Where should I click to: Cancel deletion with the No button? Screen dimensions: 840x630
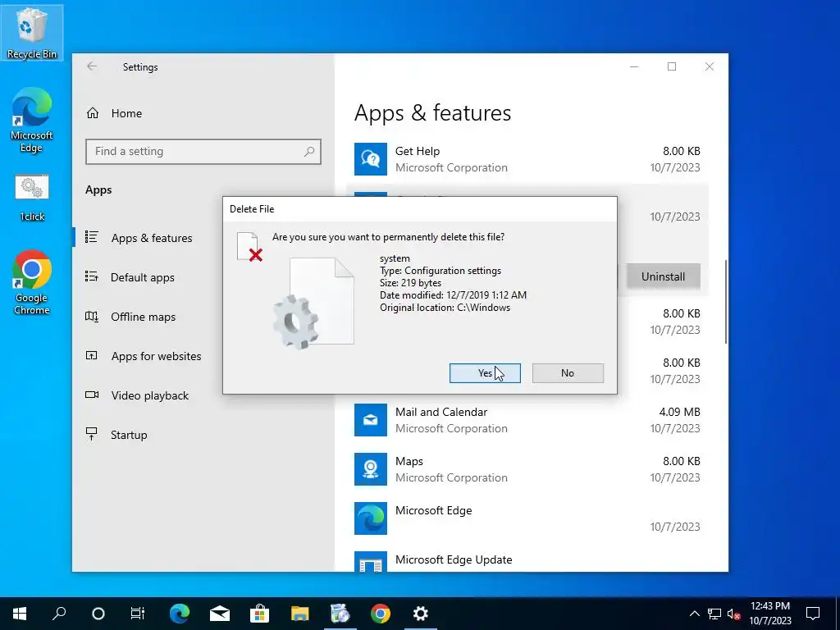(568, 373)
